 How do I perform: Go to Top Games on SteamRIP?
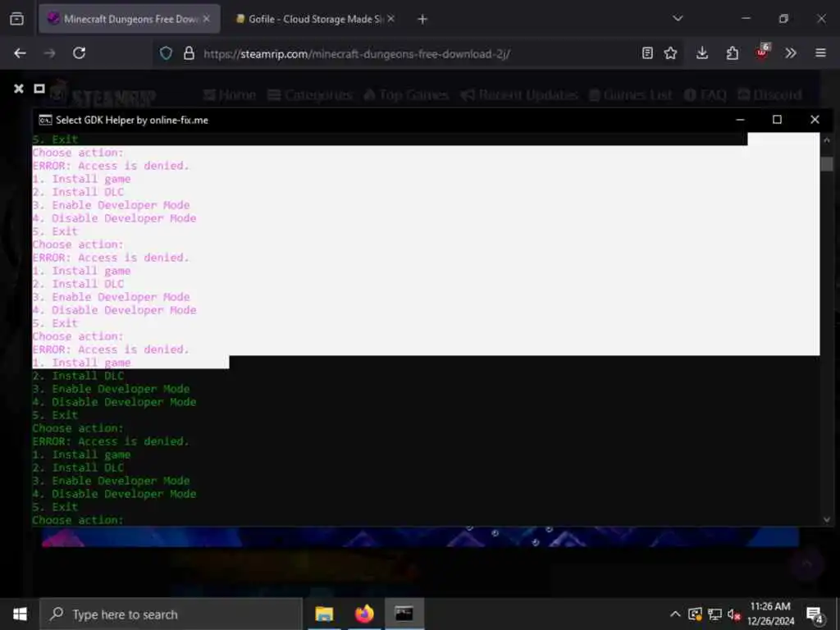pos(405,95)
